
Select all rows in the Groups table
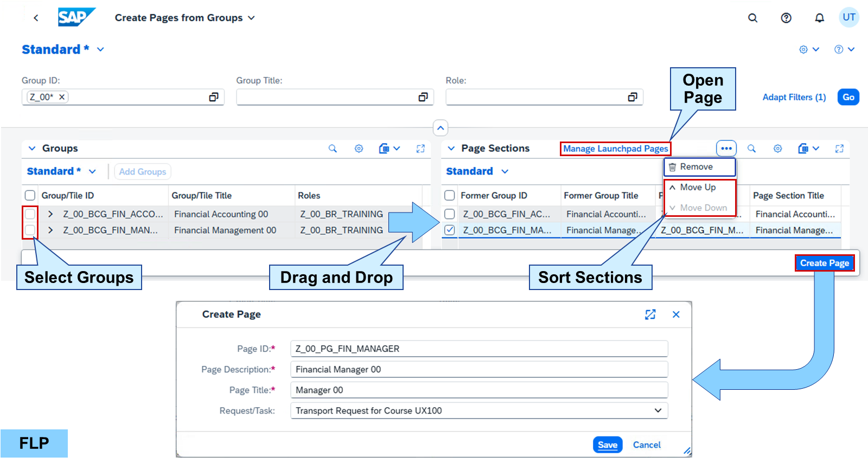[30, 195]
